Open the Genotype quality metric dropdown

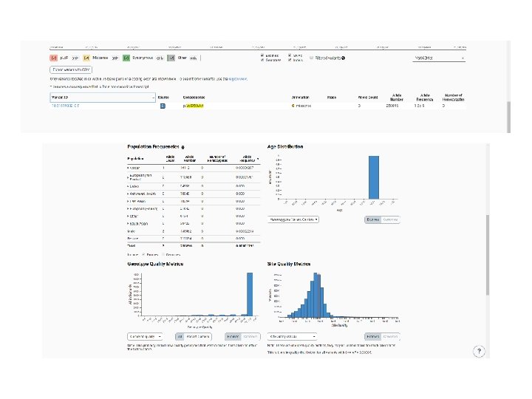point(145,337)
